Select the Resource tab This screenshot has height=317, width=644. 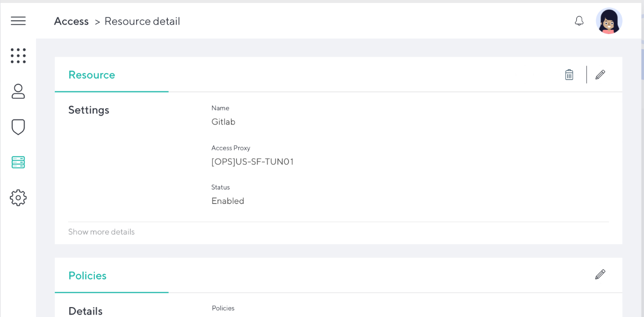92,75
